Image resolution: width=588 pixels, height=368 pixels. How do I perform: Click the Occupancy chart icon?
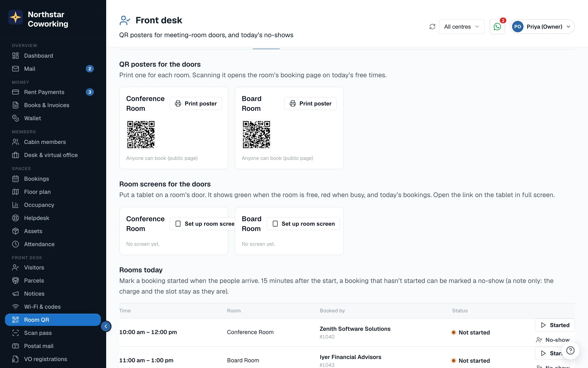[x=16, y=205]
